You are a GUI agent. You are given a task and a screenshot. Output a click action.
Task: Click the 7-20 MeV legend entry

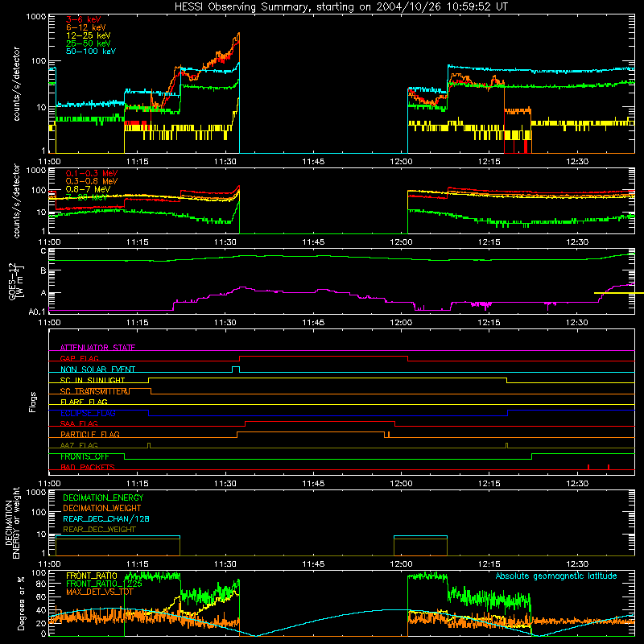click(87, 197)
